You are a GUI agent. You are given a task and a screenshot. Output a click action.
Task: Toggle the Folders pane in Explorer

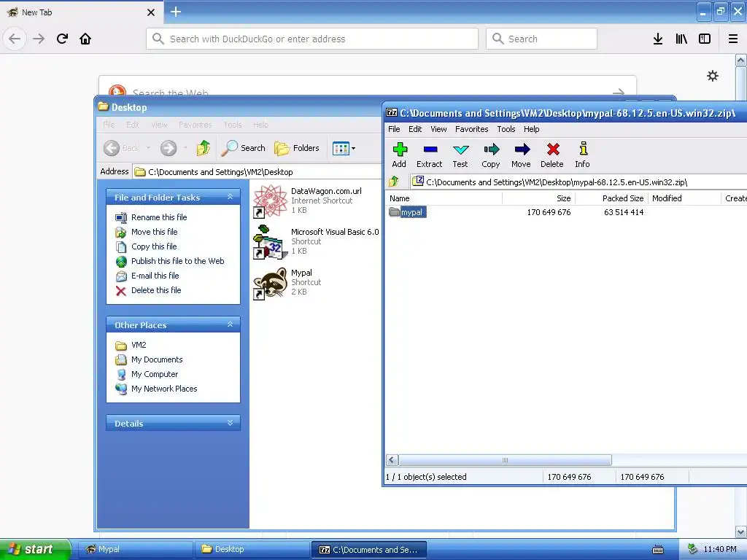click(297, 148)
